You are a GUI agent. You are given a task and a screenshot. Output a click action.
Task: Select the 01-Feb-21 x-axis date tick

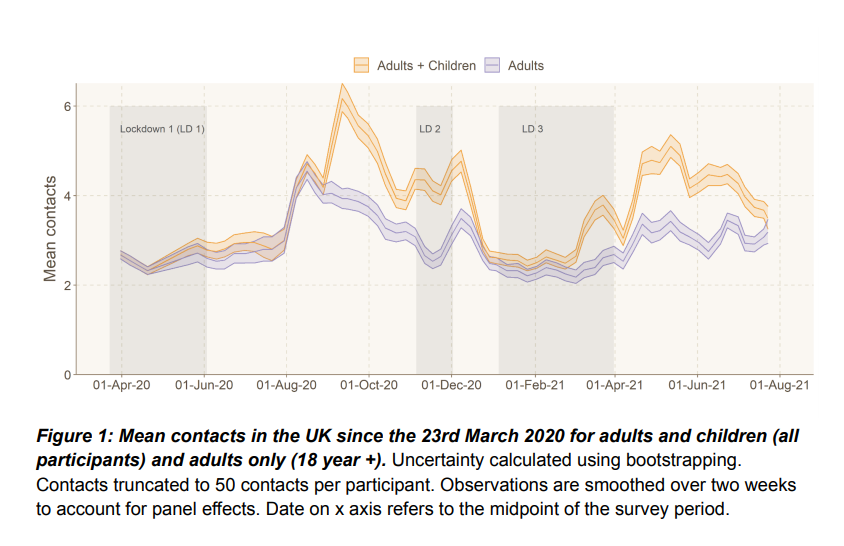click(534, 384)
